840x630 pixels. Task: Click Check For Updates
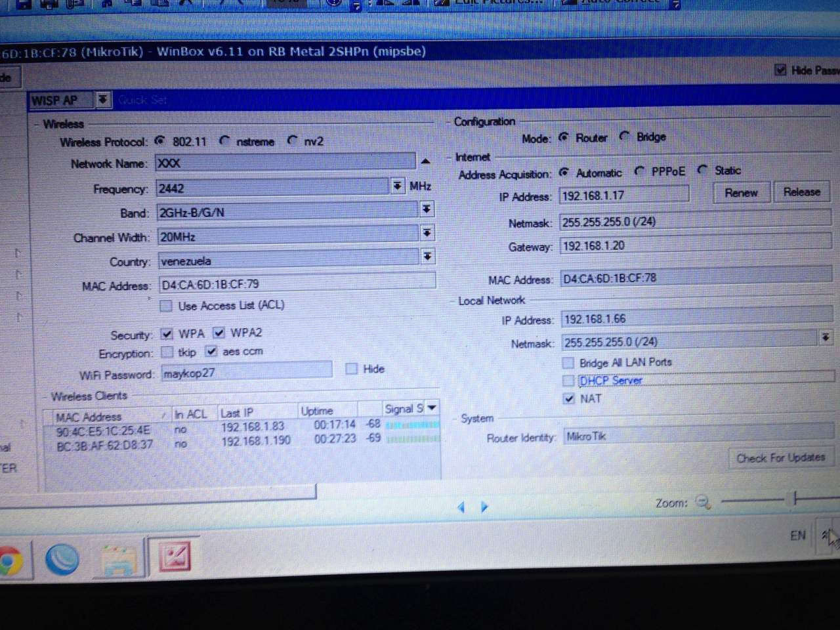(781, 457)
